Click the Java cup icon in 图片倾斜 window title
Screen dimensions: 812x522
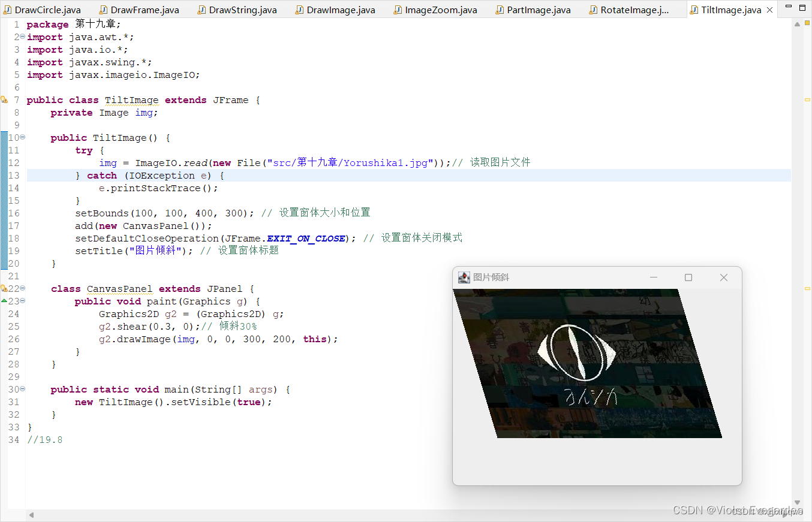tap(464, 277)
